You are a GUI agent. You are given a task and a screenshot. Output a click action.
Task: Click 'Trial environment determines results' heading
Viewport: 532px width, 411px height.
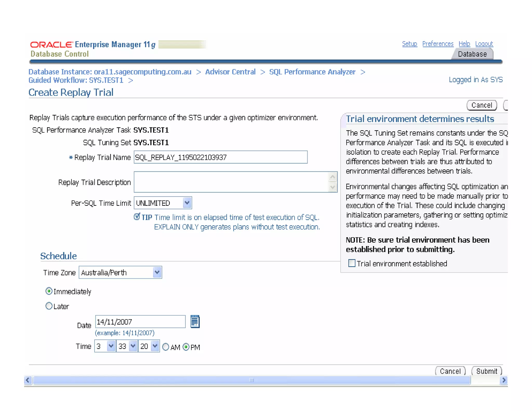[x=420, y=119]
